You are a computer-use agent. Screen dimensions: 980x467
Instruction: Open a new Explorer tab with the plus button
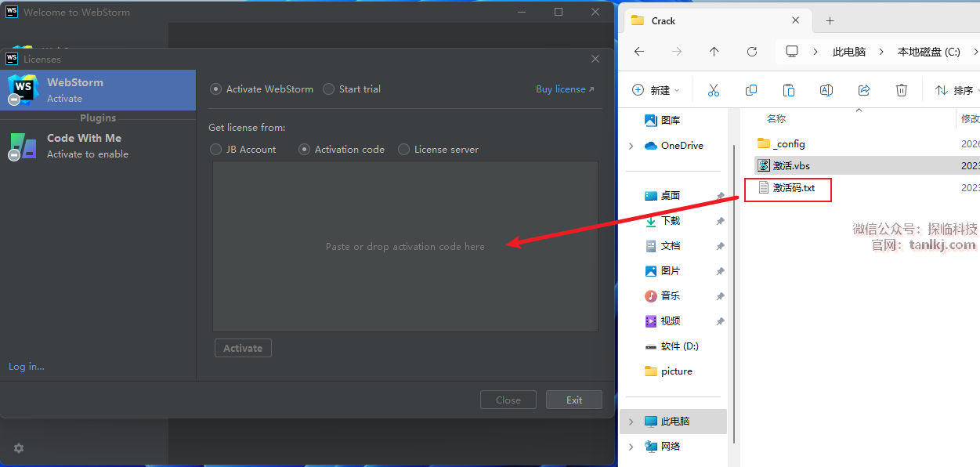point(830,20)
